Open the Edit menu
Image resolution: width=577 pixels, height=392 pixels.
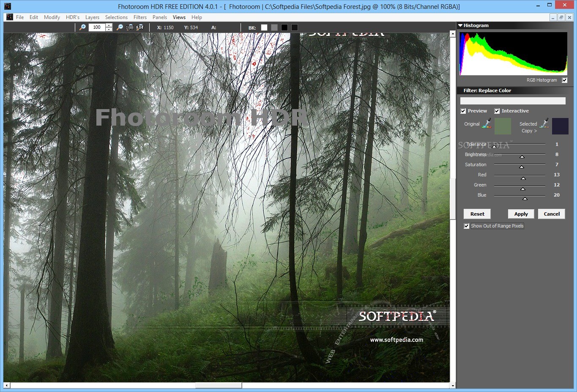[34, 17]
